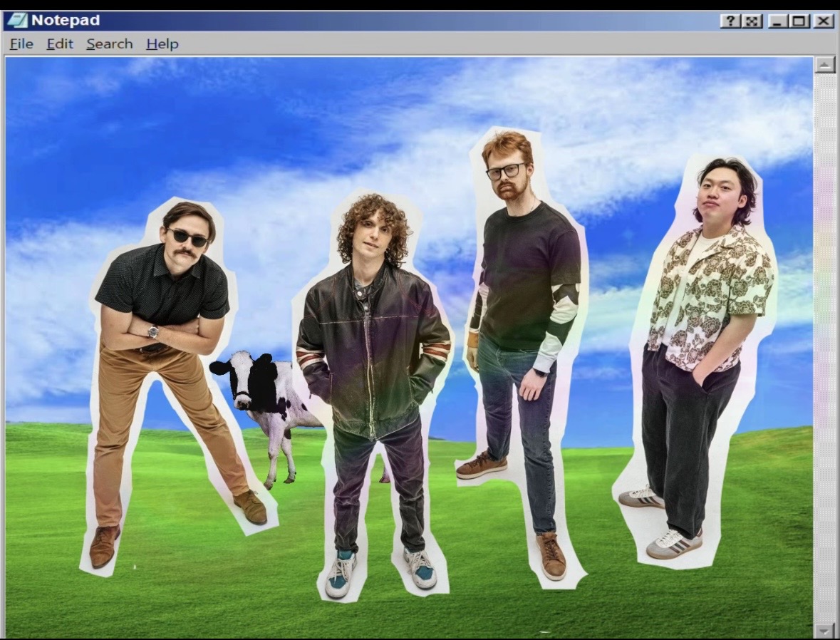Viewport: 840px width, 640px height.
Task: Click the scrollbar down arrow
Action: 825,630
